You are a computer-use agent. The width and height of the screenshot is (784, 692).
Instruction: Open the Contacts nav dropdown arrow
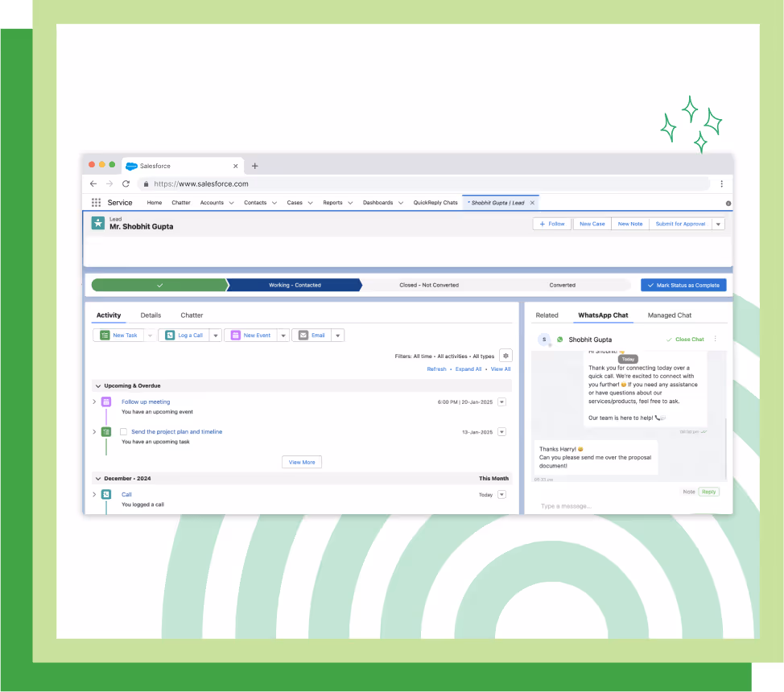(274, 203)
